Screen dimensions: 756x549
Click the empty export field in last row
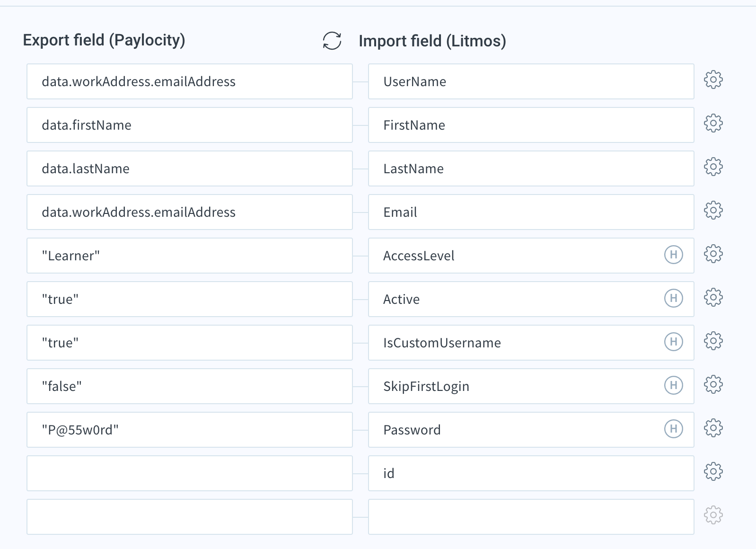tap(190, 517)
